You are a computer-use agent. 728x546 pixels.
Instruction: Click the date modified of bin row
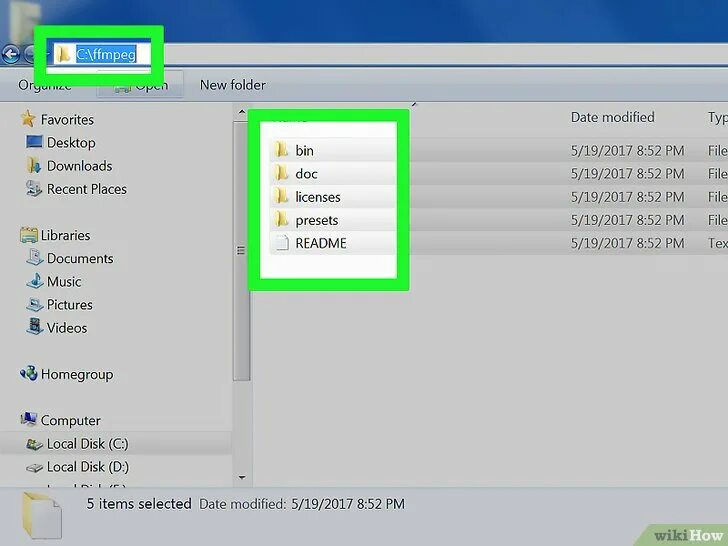click(627, 151)
